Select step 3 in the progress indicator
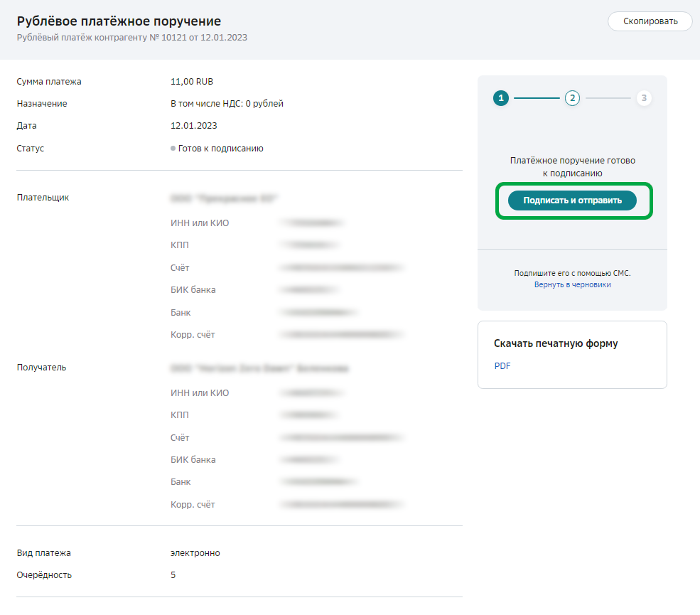700x615 pixels. tap(644, 99)
